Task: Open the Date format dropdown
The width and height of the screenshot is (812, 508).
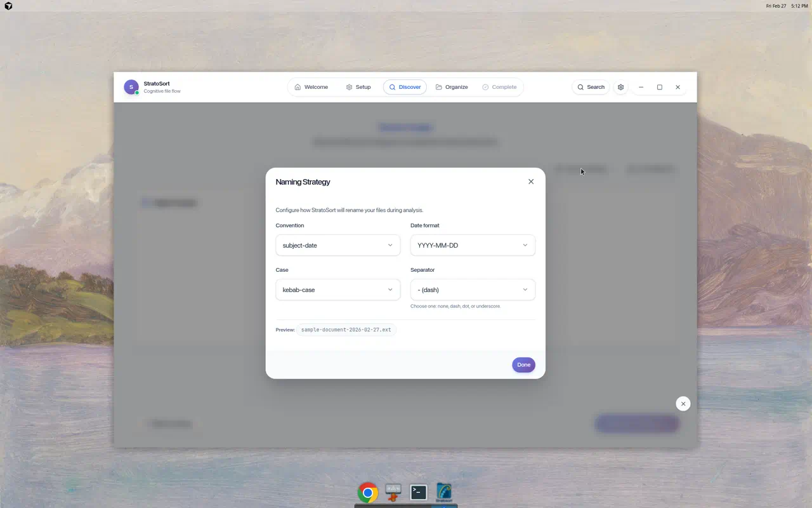Action: tap(473, 245)
